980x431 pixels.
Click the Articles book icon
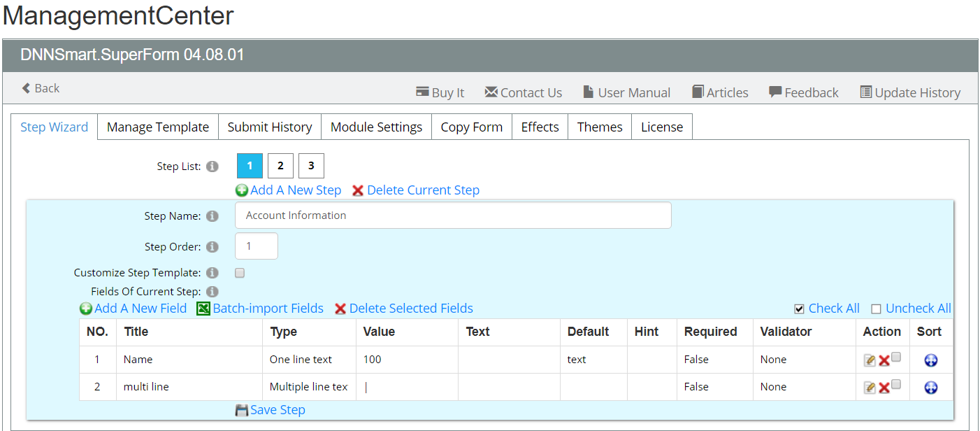(698, 92)
